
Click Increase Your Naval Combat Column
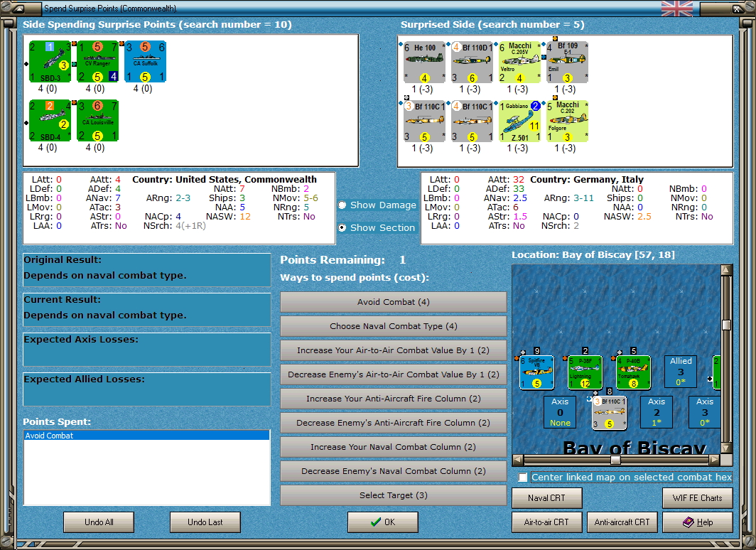point(394,447)
